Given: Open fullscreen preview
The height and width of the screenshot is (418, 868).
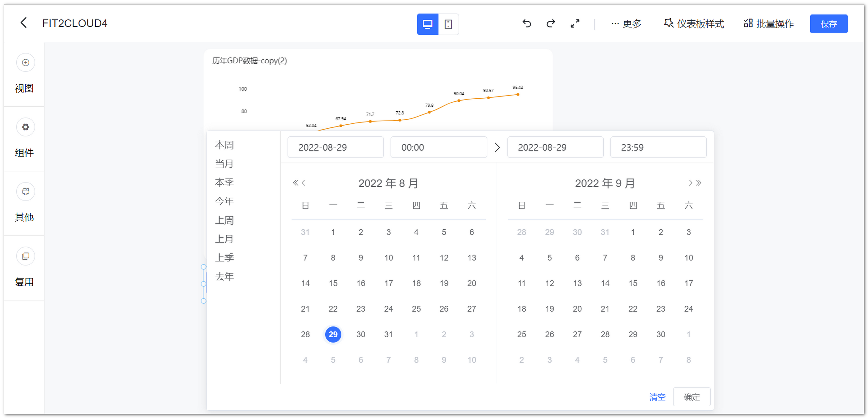Looking at the screenshot, I should click(x=575, y=23).
